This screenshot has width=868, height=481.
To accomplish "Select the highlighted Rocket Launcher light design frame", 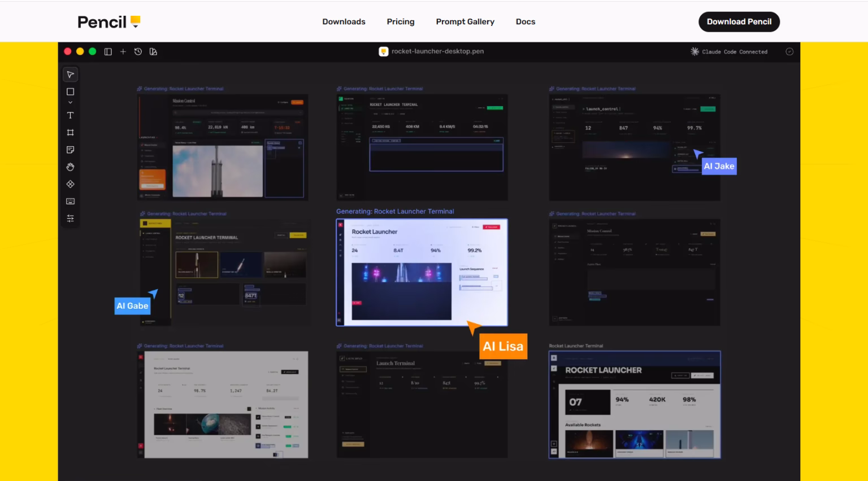I will [x=422, y=272].
